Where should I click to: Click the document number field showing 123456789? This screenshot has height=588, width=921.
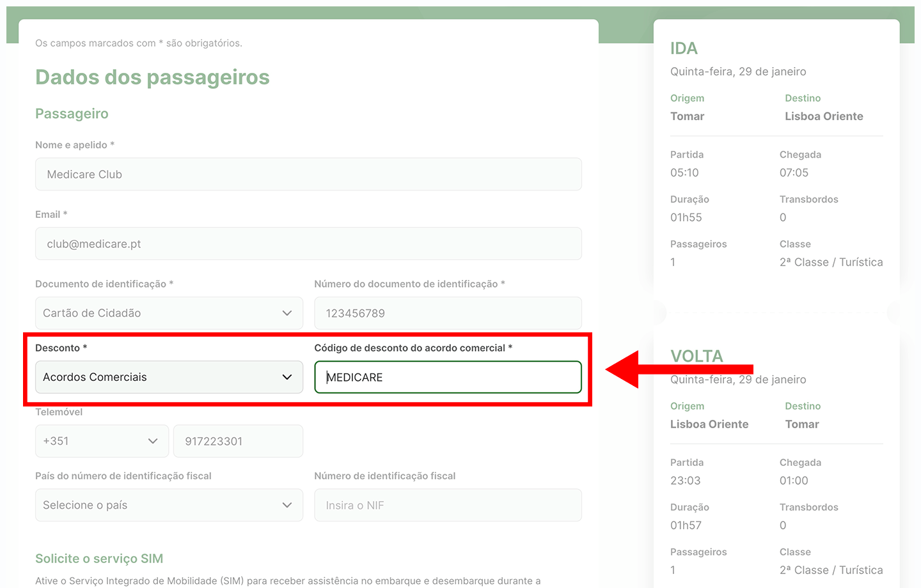click(x=448, y=313)
